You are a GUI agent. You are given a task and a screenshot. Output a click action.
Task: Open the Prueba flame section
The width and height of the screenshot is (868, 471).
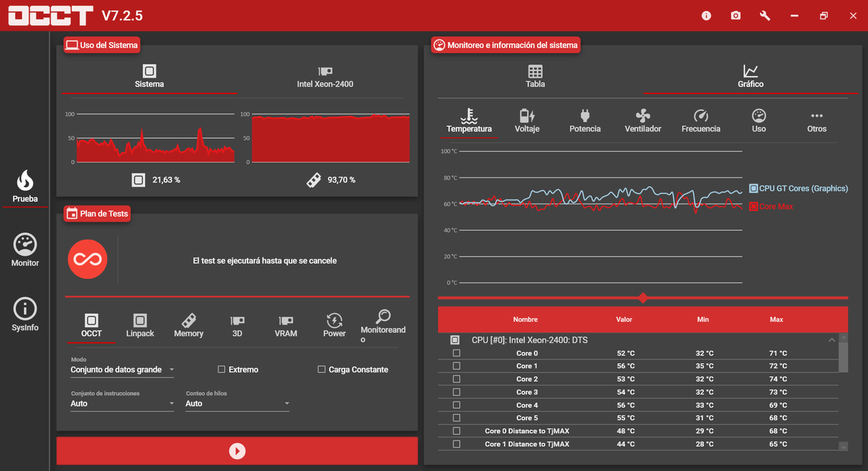click(25, 186)
